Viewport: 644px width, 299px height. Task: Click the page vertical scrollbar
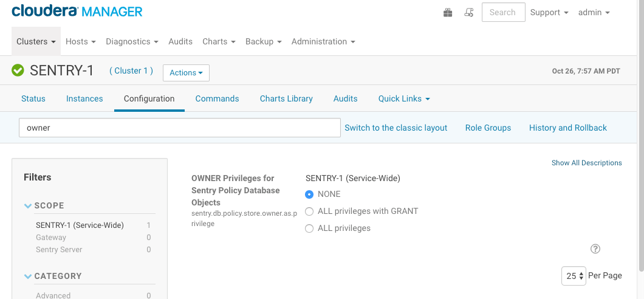pyautogui.click(x=642, y=136)
